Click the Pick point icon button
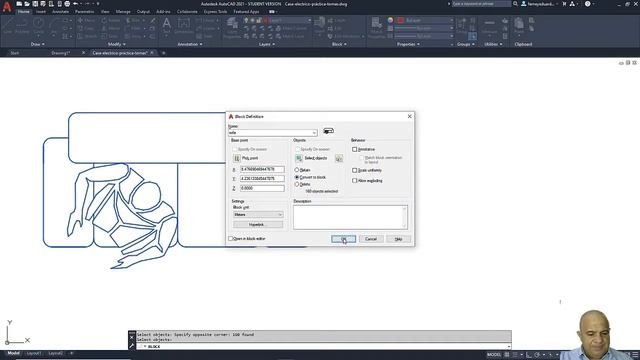The width and height of the screenshot is (640, 360). 237,158
